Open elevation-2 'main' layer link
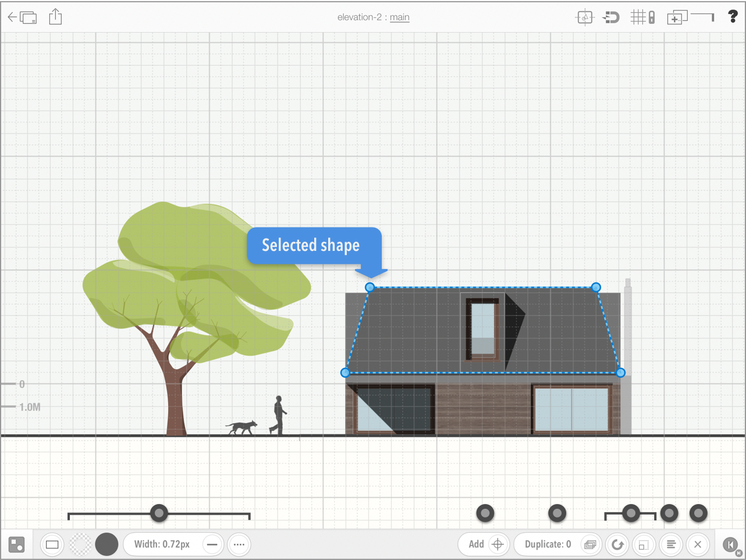The image size is (746, 560). coord(399,17)
